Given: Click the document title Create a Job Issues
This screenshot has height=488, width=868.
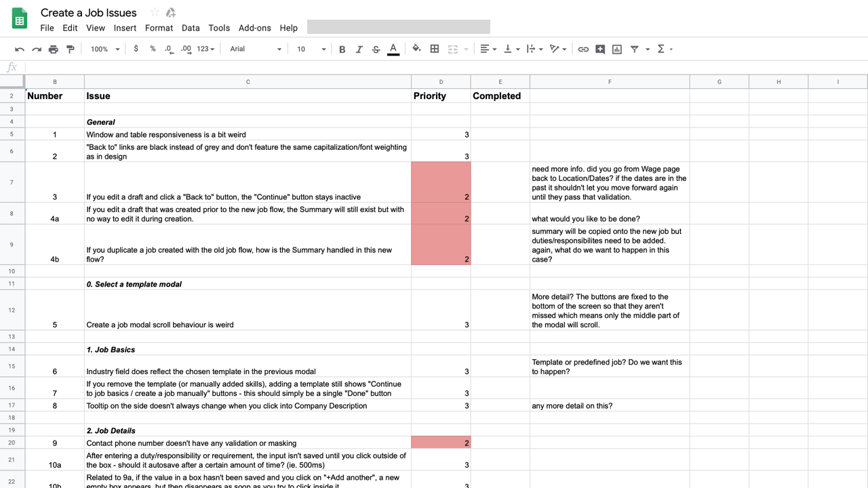Looking at the screenshot, I should click(89, 12).
